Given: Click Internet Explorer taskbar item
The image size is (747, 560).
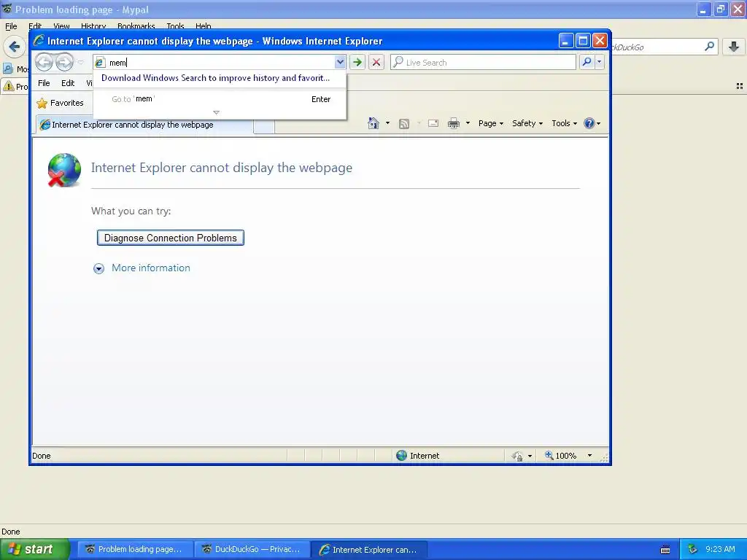Looking at the screenshot, I should [368, 549].
